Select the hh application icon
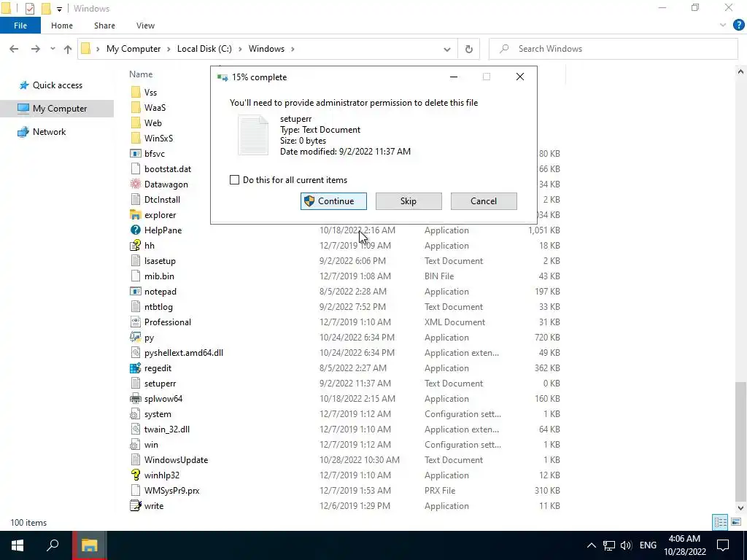This screenshot has width=747, height=560. [136, 245]
